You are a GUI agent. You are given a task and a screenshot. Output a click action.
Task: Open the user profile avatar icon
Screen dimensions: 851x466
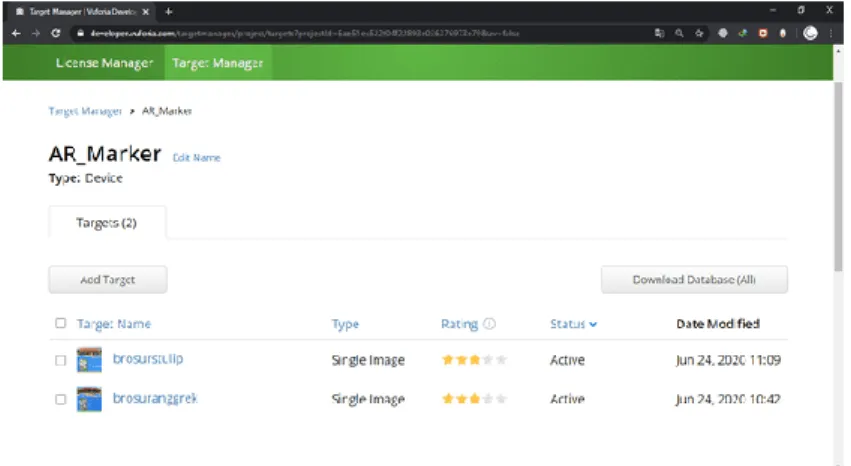[x=810, y=34]
